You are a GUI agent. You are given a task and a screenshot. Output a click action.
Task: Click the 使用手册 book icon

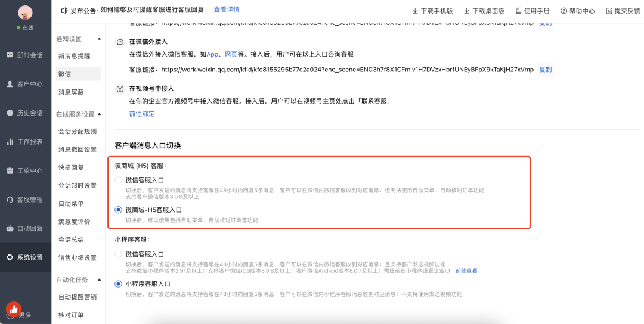coord(518,11)
